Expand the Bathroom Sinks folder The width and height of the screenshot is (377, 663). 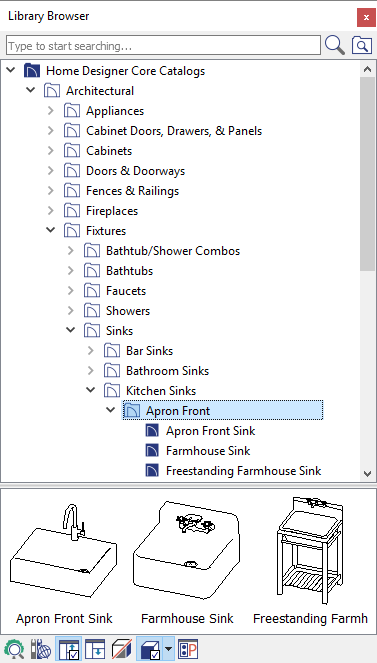90,371
